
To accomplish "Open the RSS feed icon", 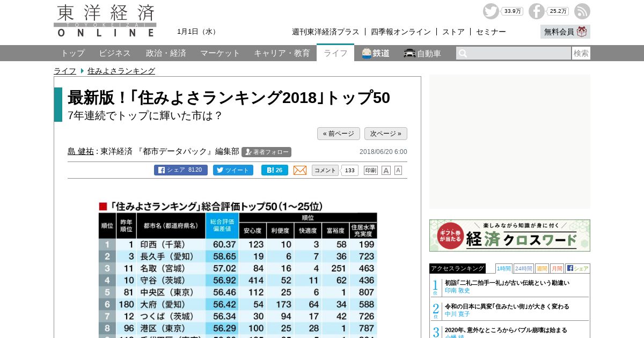I will coord(582,11).
